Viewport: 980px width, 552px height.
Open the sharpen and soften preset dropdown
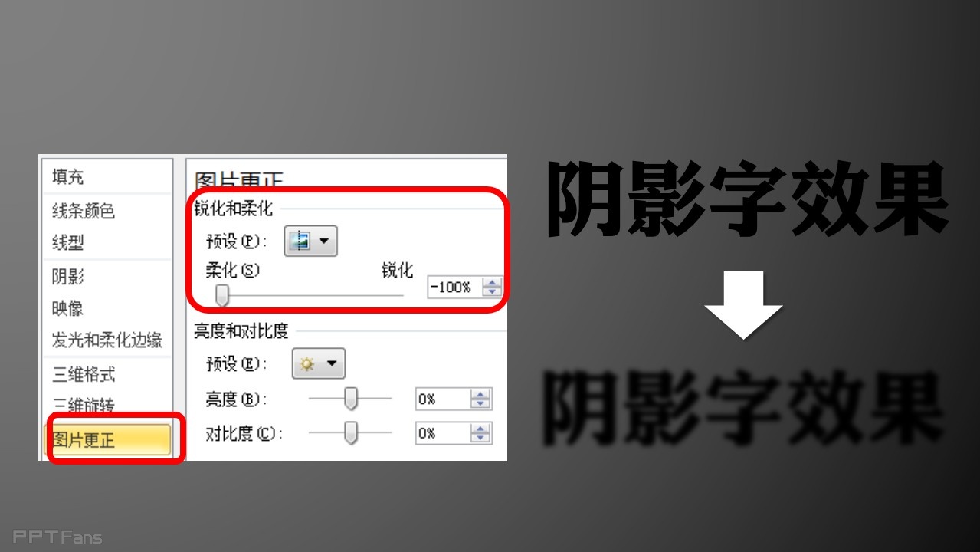point(311,241)
